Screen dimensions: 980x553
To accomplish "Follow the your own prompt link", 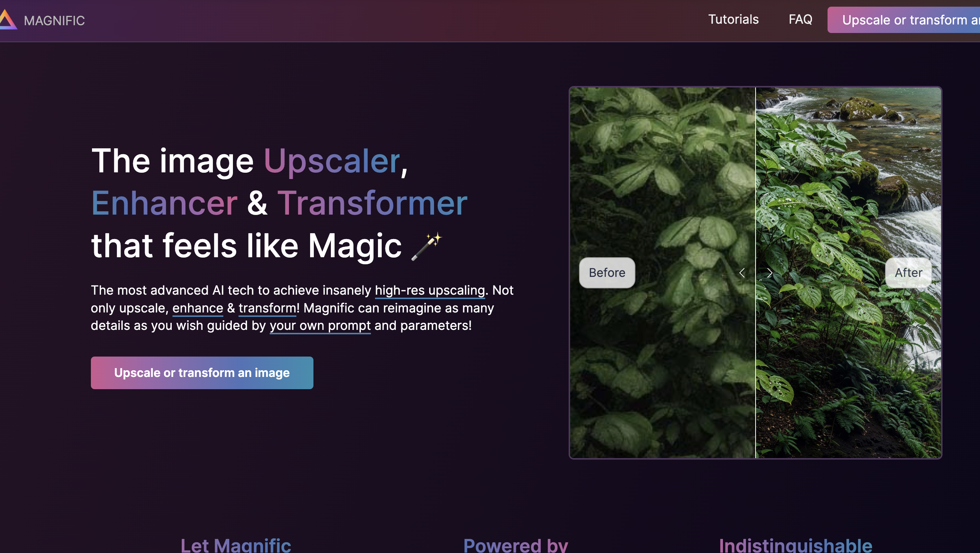I will click(x=320, y=326).
